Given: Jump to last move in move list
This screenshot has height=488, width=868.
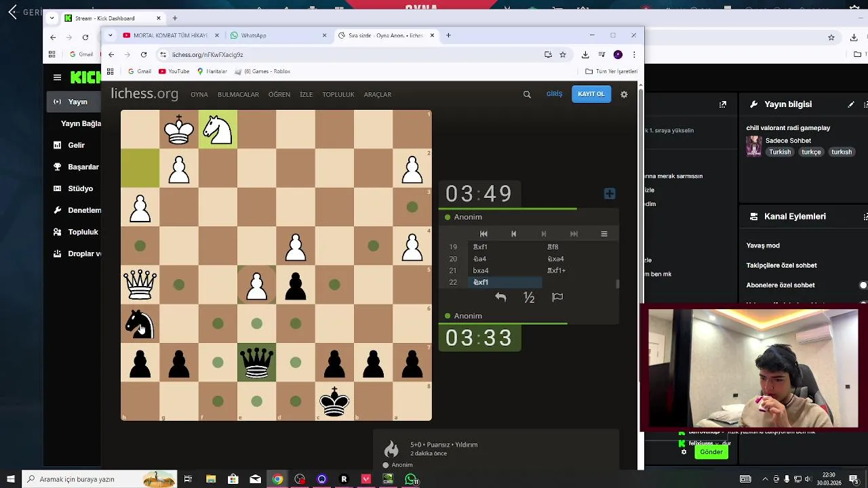Looking at the screenshot, I should 574,234.
